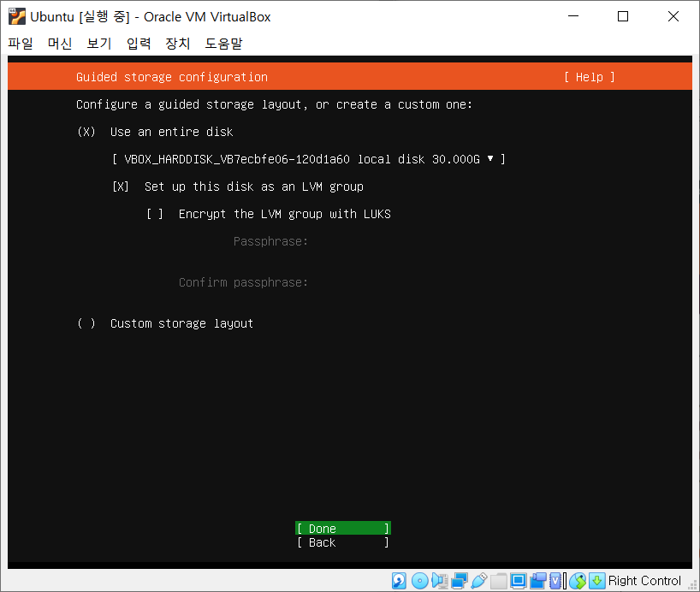This screenshot has height=592, width=700.
Task: Click the keyboard capture green arrow icon
Action: (x=596, y=580)
